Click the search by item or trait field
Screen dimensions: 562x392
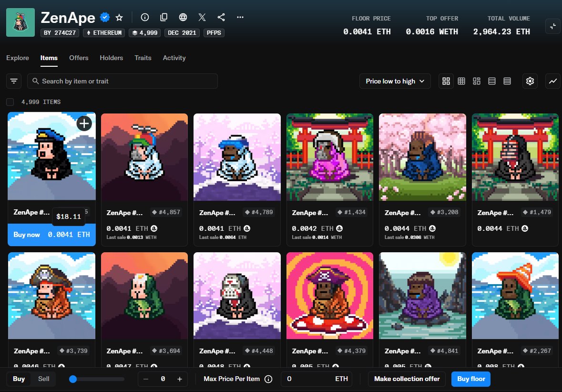(123, 81)
